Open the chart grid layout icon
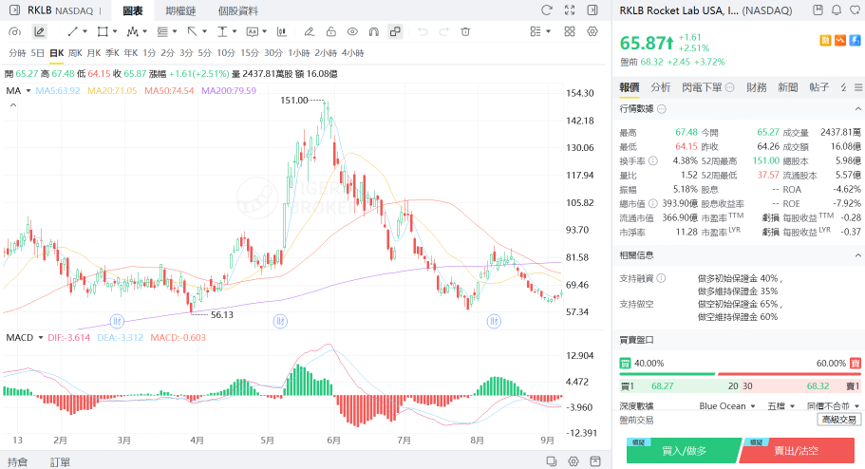The height and width of the screenshot is (469, 865). point(569,31)
